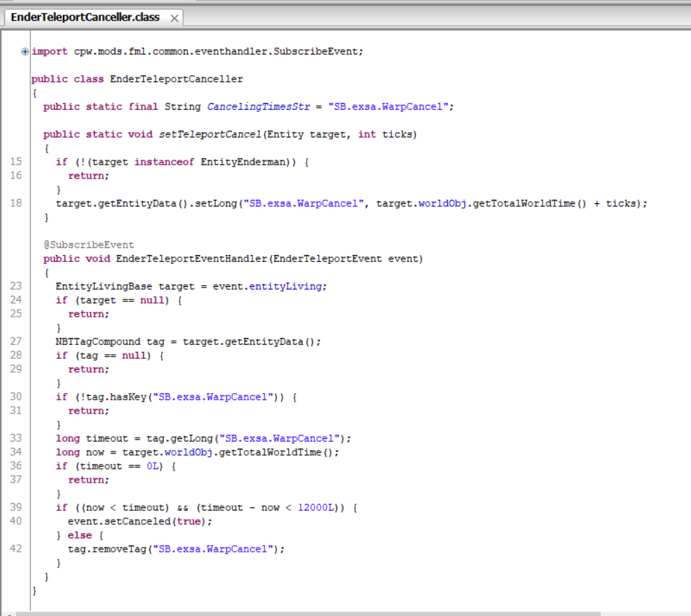Viewport: 691px width, 616px height.
Task: Click NBTTagCompound on line 27
Action: (x=98, y=342)
